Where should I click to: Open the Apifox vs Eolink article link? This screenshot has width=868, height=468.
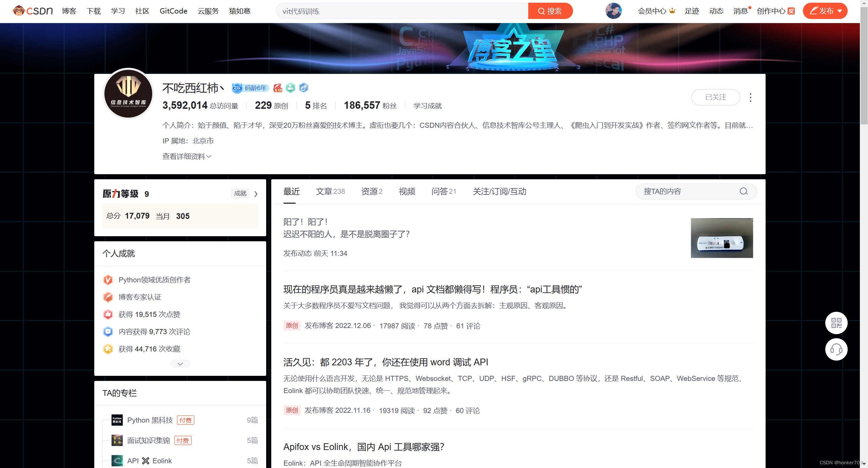(x=363, y=447)
